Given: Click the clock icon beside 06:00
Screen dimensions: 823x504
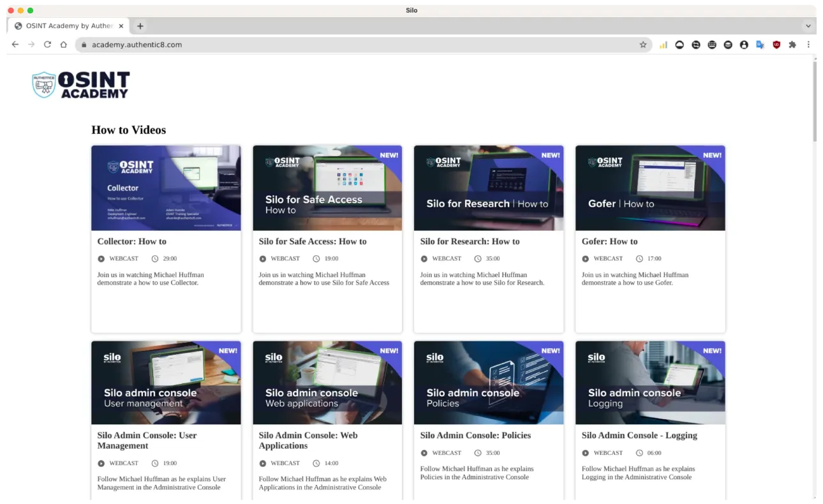Looking at the screenshot, I should point(640,453).
